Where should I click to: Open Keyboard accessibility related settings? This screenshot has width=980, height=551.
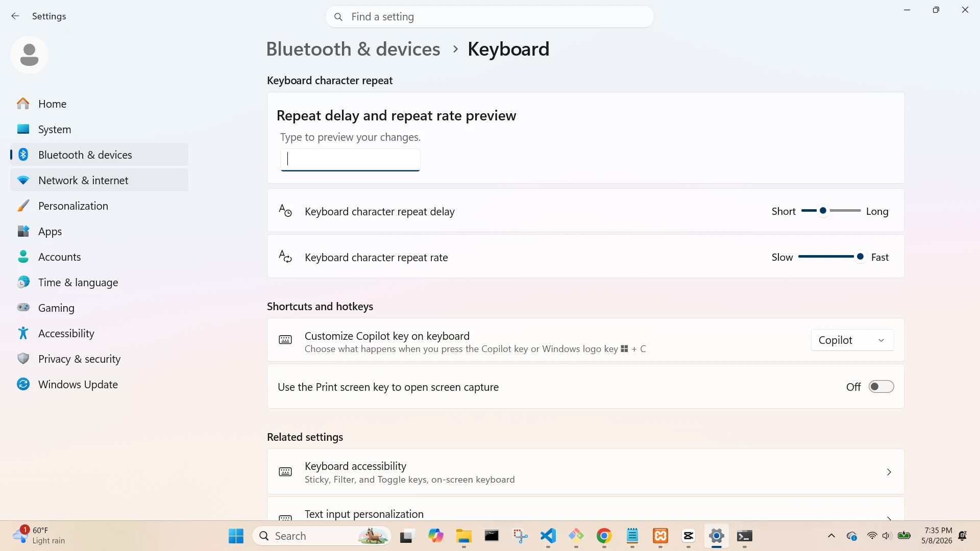(585, 472)
